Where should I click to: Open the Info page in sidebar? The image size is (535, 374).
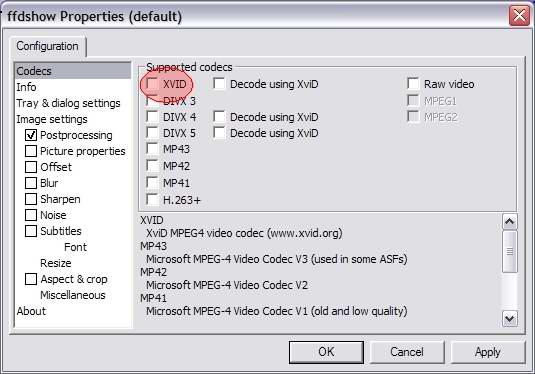tap(26, 87)
